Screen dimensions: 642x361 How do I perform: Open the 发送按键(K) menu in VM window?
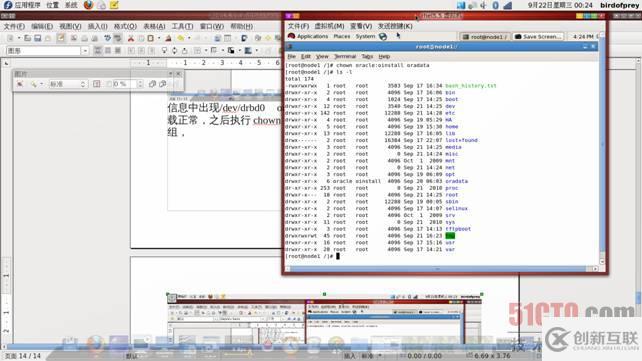coord(395,26)
